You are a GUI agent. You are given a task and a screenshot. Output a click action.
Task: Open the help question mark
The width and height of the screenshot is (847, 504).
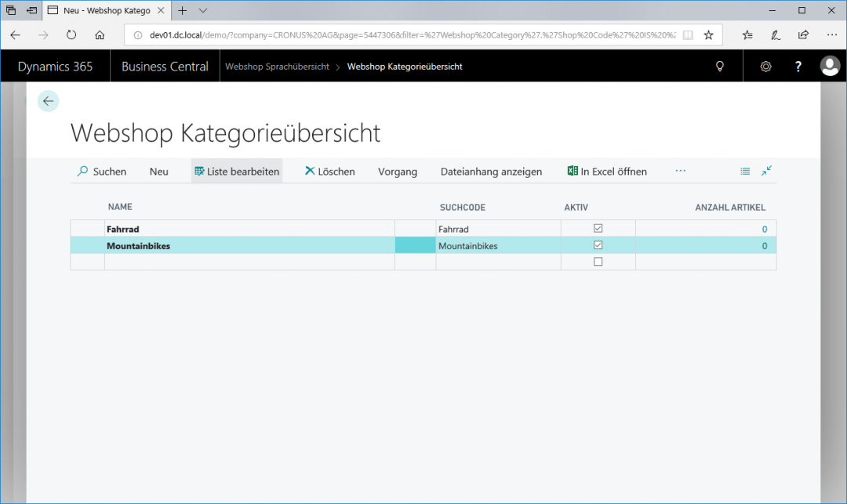798,67
